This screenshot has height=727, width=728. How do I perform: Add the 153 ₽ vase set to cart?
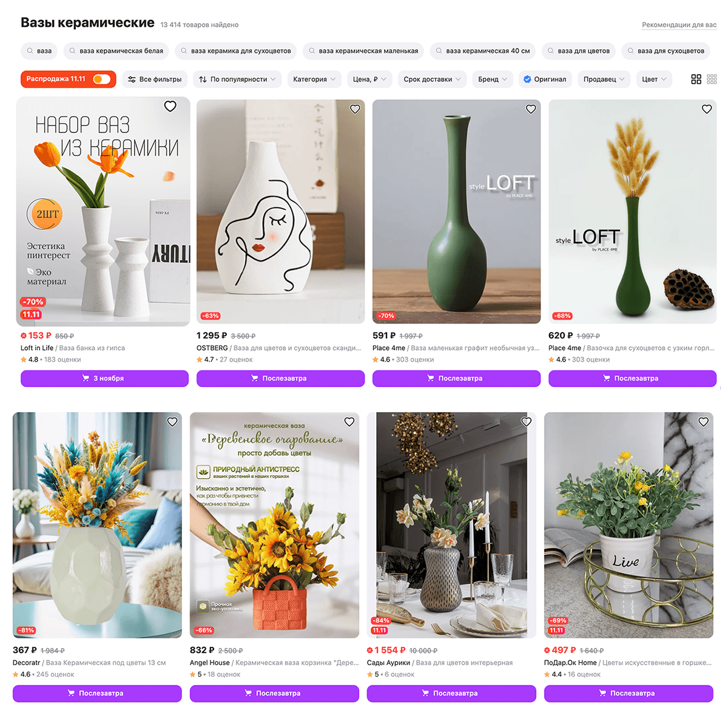tap(104, 378)
